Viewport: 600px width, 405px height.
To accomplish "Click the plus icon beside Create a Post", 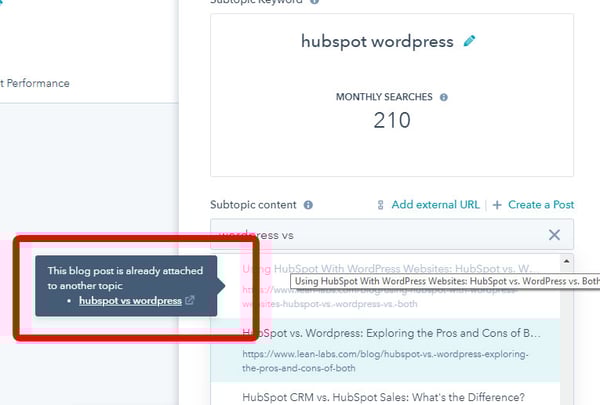I will (497, 205).
